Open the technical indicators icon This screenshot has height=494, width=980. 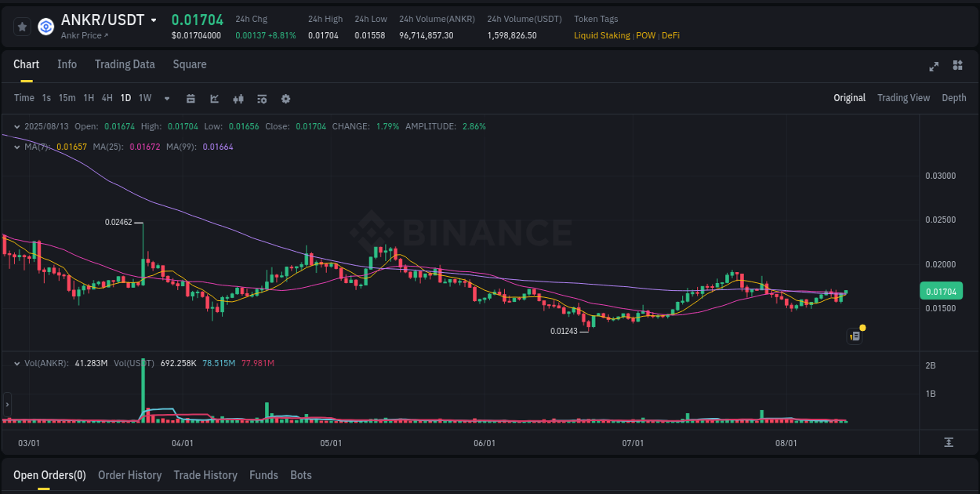point(238,98)
